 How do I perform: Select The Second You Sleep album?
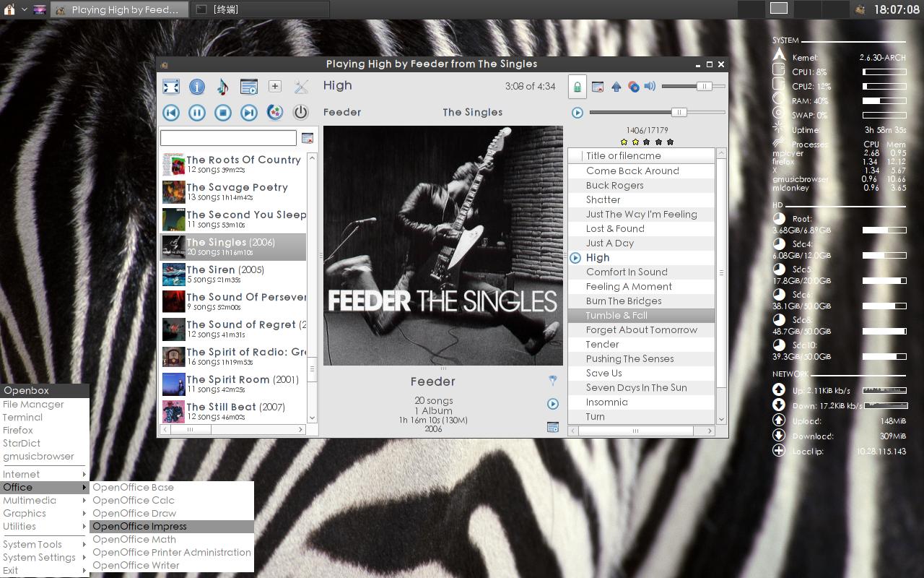click(233, 219)
